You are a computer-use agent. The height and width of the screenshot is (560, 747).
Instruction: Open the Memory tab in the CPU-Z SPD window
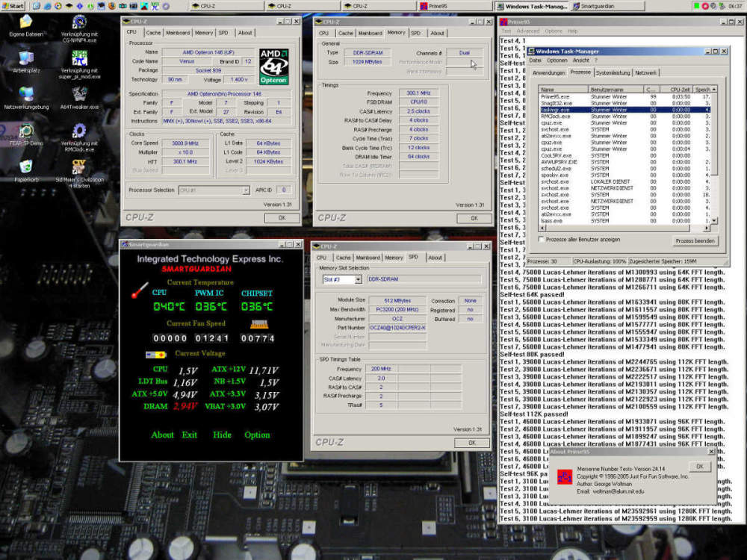click(394, 258)
